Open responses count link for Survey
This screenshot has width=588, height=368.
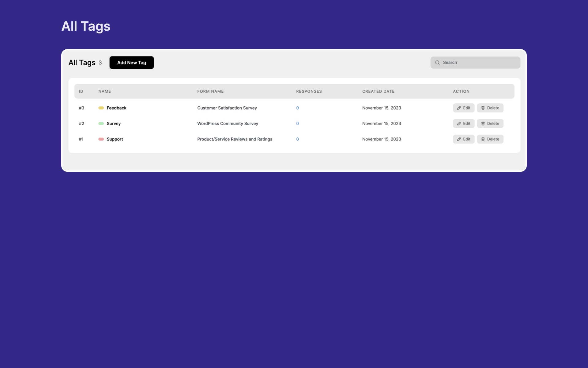tap(297, 124)
